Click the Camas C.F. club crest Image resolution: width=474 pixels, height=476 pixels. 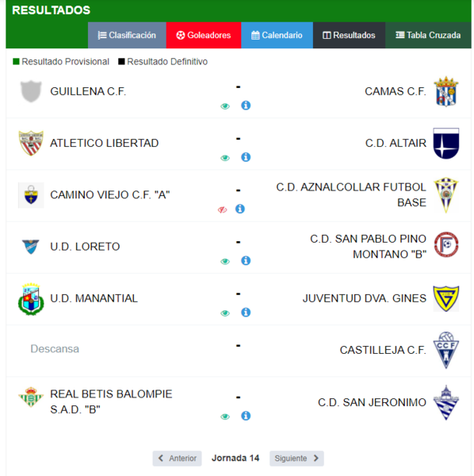tap(445, 91)
